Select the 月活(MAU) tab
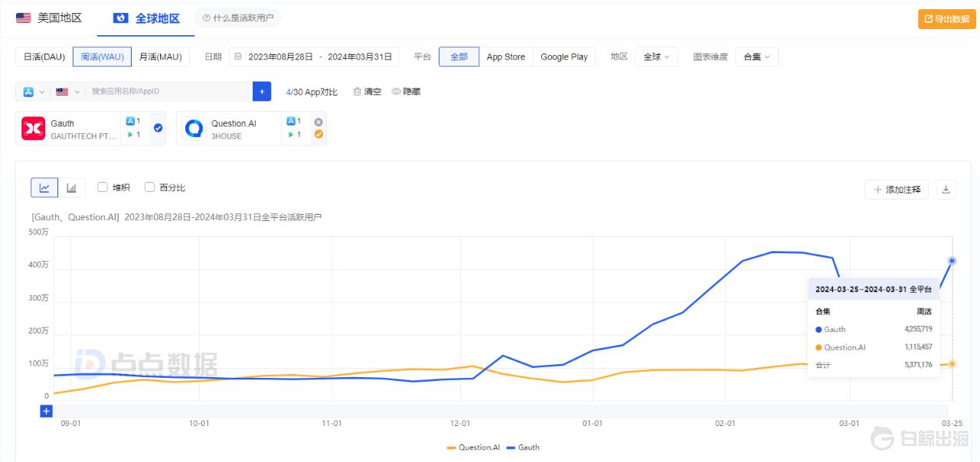Screen dimensions: 980x462 coord(160,57)
